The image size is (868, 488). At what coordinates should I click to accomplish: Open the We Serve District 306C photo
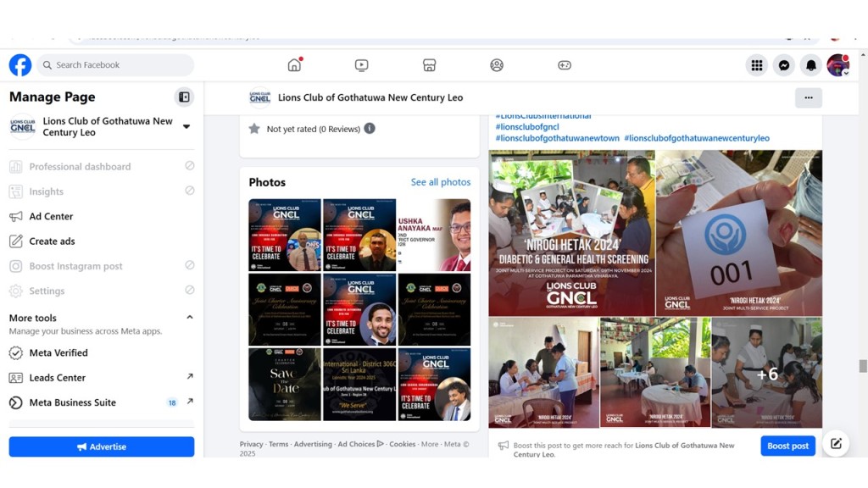[359, 385]
